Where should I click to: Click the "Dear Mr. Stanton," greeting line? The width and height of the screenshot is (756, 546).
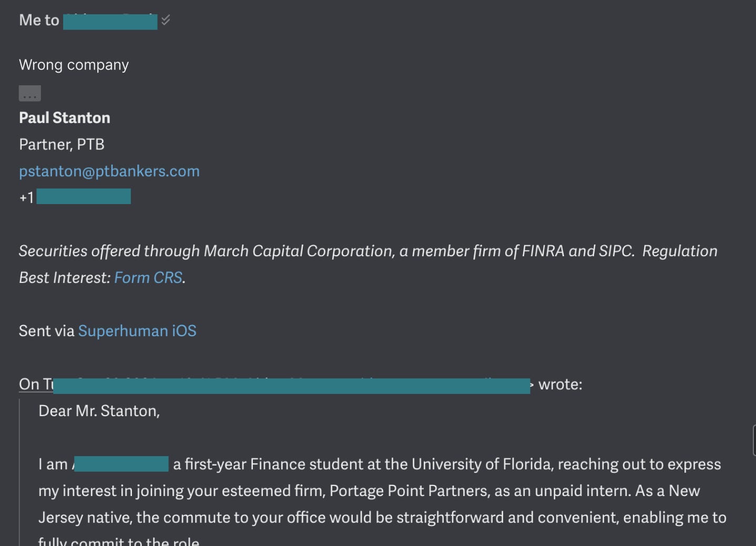pos(99,411)
